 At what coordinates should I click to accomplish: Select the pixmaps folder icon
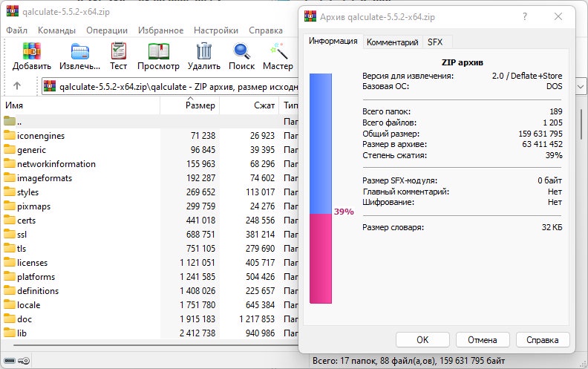[10, 206]
